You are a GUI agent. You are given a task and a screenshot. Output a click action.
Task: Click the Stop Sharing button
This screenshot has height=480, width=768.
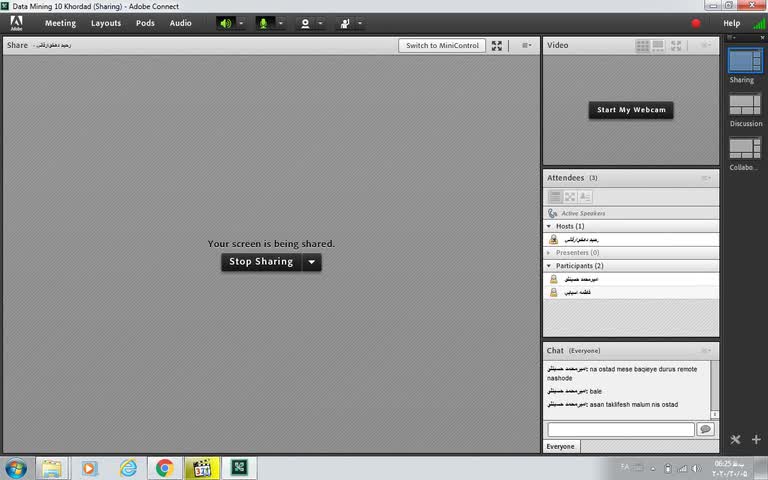click(261, 262)
